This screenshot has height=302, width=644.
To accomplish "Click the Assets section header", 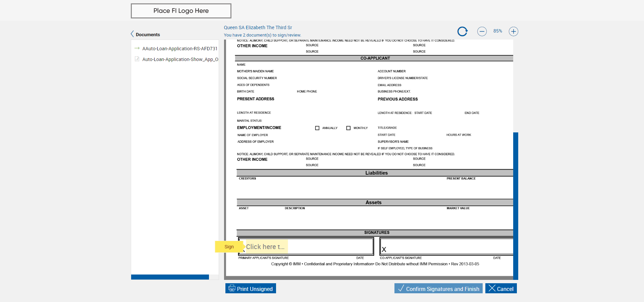I will [x=375, y=202].
